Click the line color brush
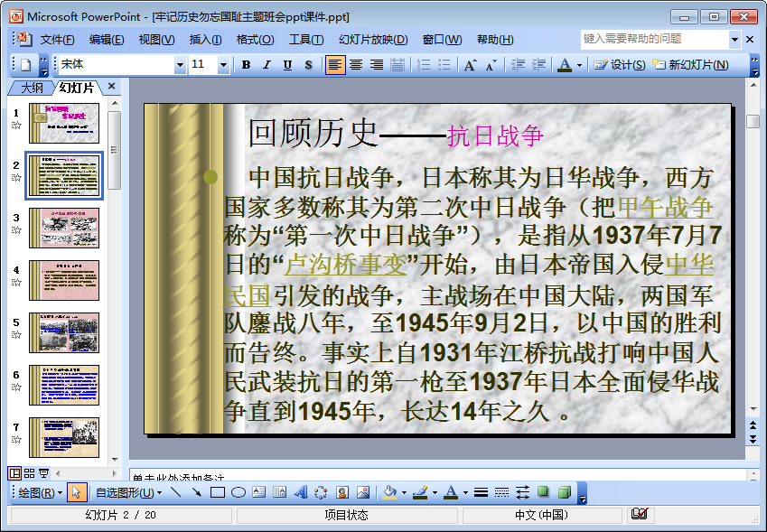The image size is (767, 532). pos(420,492)
